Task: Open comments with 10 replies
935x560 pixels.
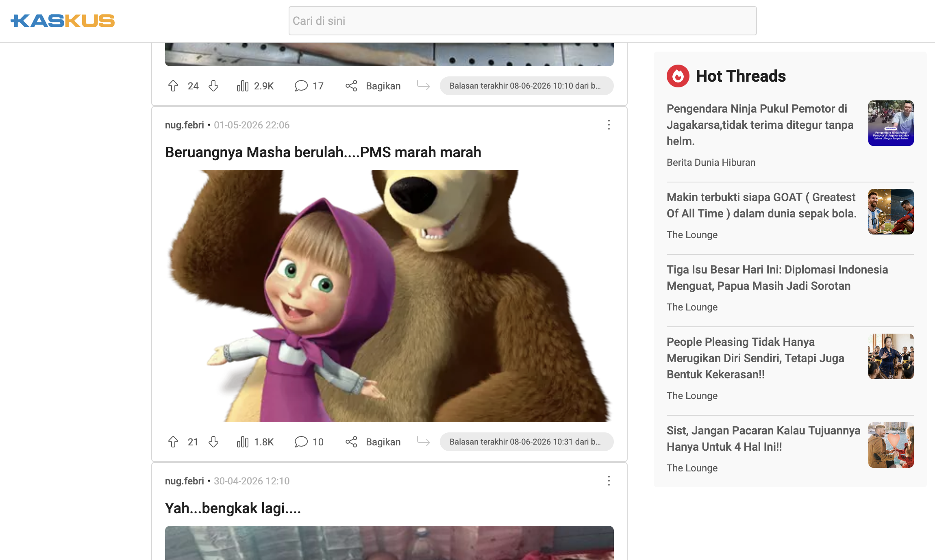Action: (309, 442)
